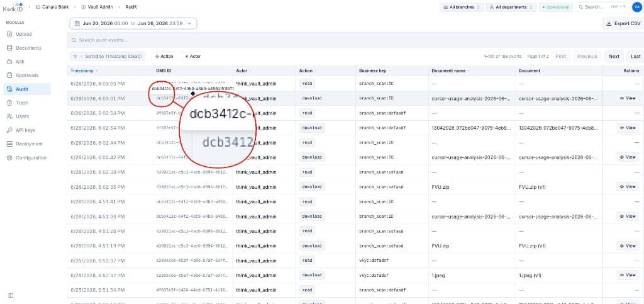
Task: Open the API keys module
Action: point(25,130)
